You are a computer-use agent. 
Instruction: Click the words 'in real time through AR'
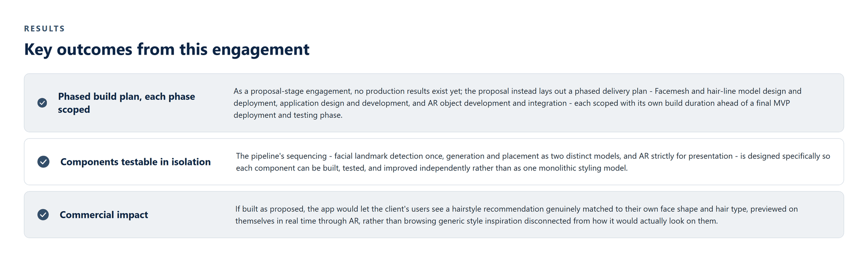click(x=317, y=221)
